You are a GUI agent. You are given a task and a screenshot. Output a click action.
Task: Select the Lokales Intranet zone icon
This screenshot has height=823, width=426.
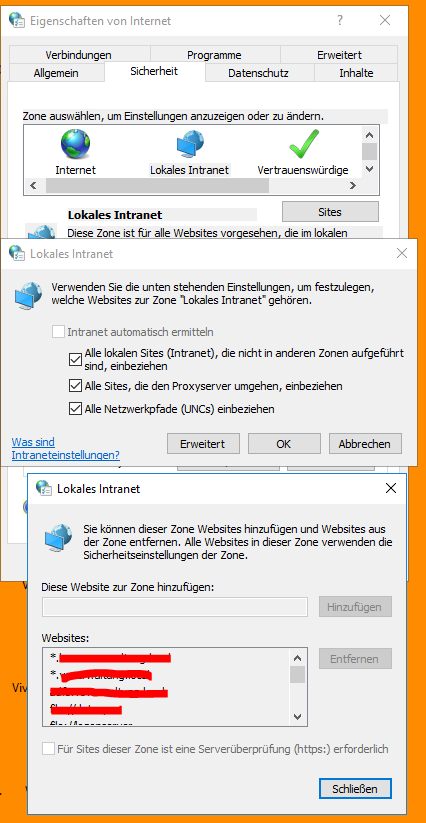pos(190,145)
